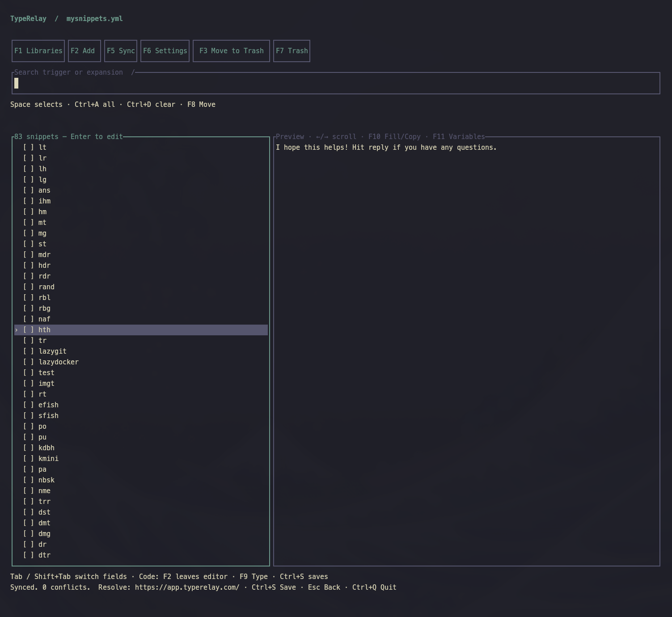The height and width of the screenshot is (617, 672).
Task: Check the box next to dtr
Action: 28,555
